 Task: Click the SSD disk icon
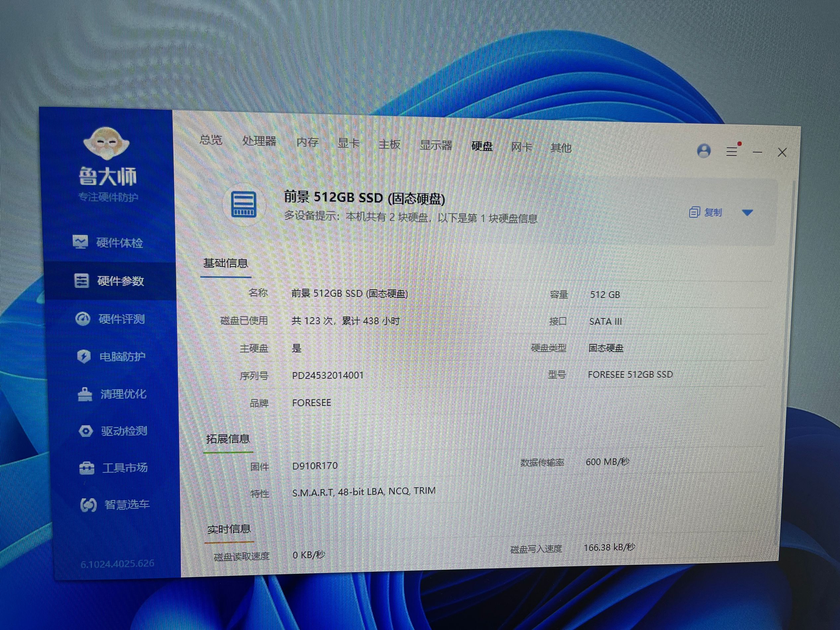tap(244, 204)
